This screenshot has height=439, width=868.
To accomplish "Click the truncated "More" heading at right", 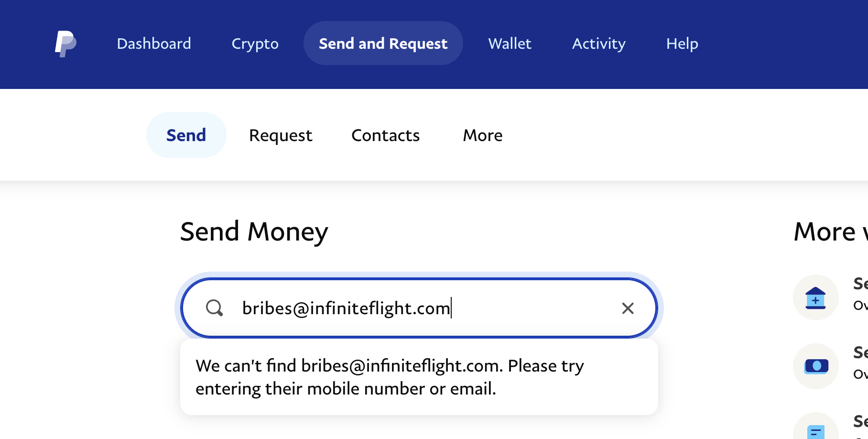I will tap(830, 232).
